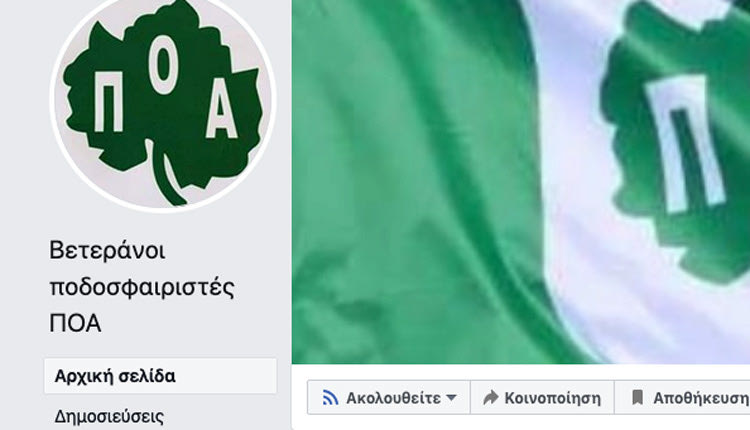The height and width of the screenshot is (430, 750).
Task: Click the leaf stem in the profile picture
Action: coord(168,179)
